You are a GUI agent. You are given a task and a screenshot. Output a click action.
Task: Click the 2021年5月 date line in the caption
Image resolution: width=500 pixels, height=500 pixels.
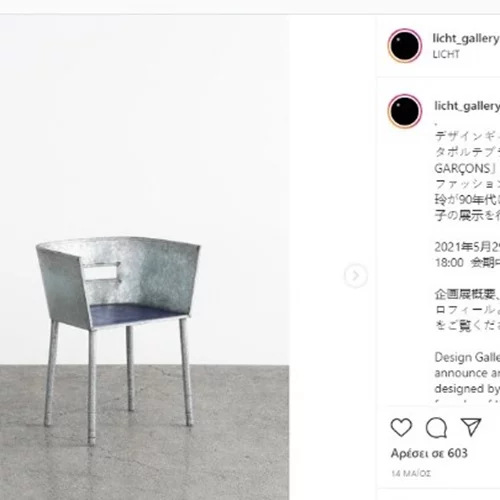pos(467,247)
